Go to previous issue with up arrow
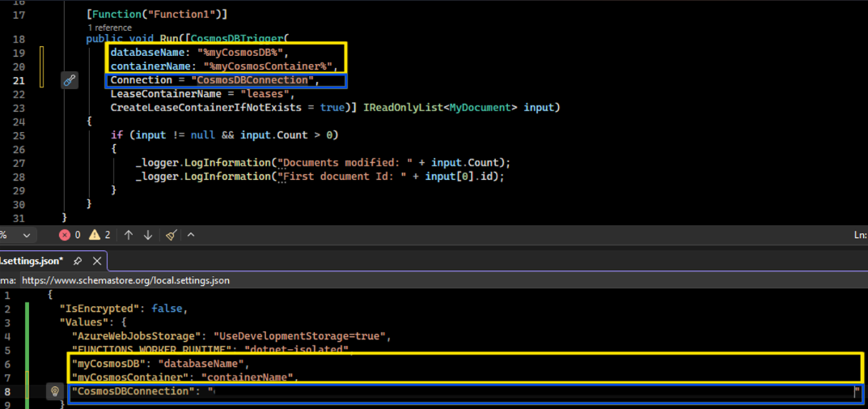 [x=129, y=235]
